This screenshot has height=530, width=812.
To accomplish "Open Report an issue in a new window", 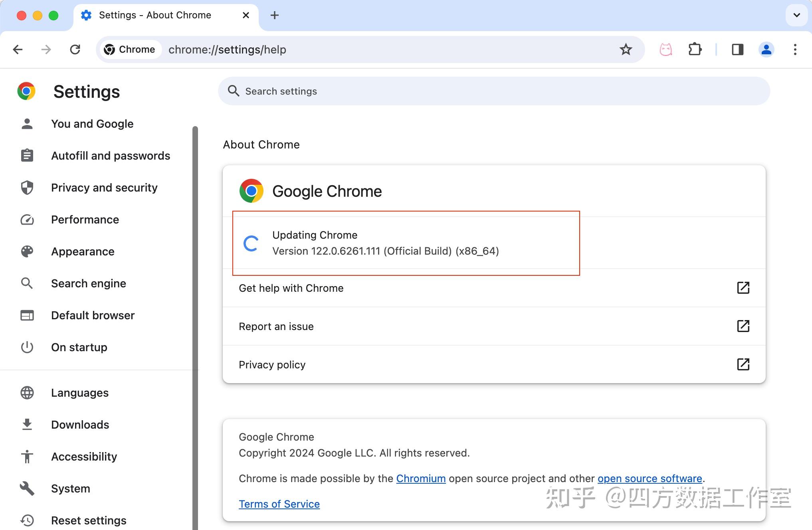I will tap(743, 326).
